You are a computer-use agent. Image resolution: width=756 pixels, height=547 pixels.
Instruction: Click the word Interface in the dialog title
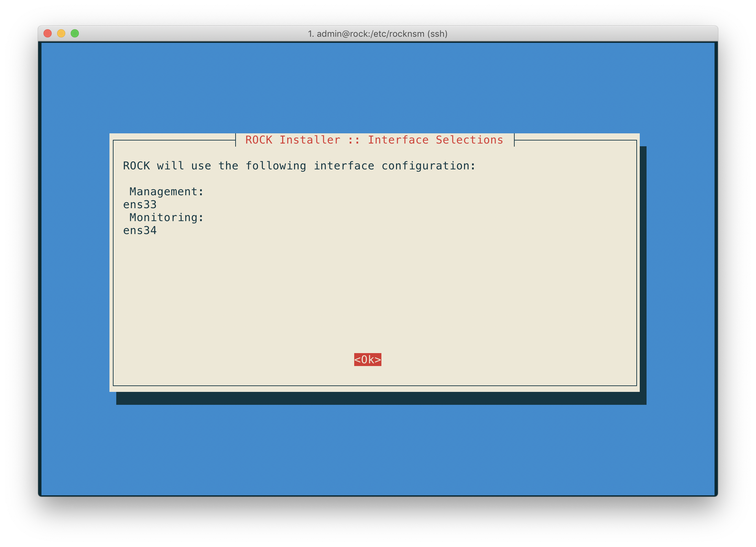click(x=398, y=140)
